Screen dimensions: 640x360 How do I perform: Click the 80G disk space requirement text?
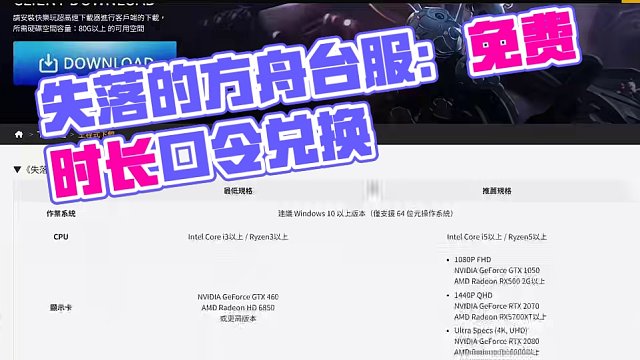(x=78, y=28)
